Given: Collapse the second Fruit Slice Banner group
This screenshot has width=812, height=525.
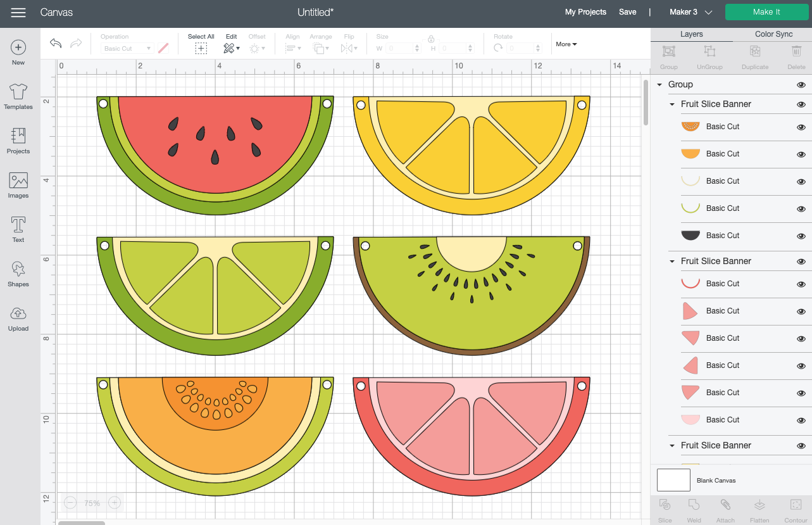Looking at the screenshot, I should tap(672, 261).
